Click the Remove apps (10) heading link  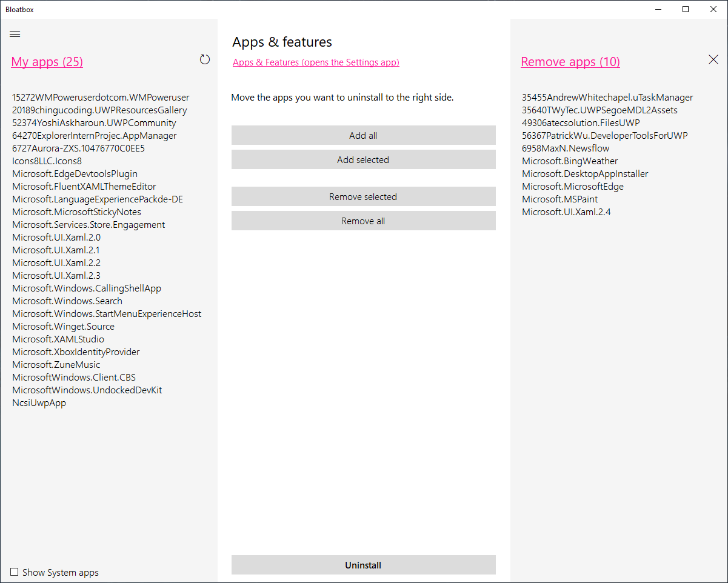570,62
